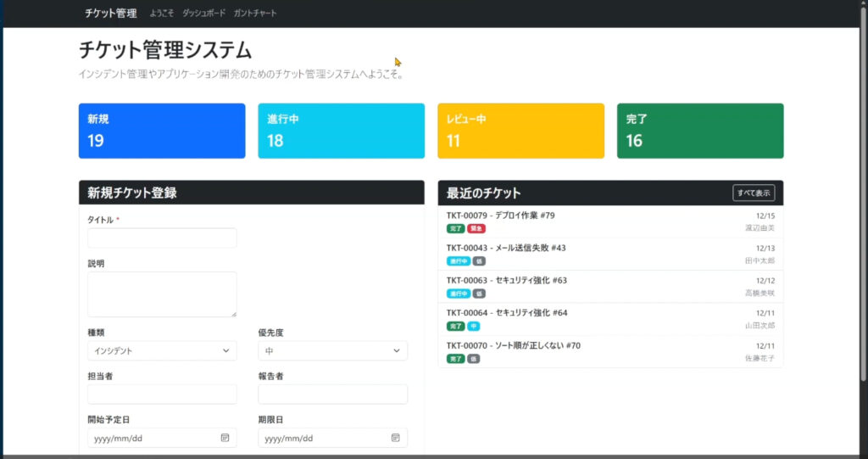Open the 優先度 dropdown
Screen dimensions: 868x459
(x=332, y=350)
